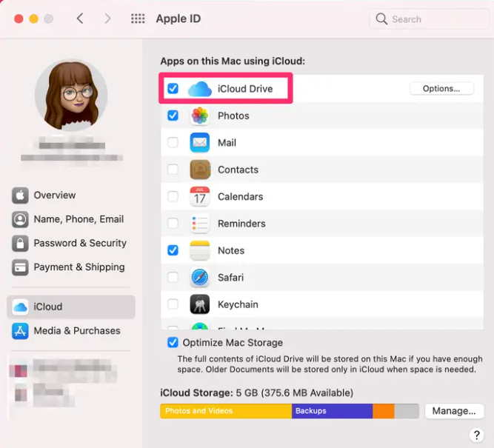Click the lock icon for Password & Security
The height and width of the screenshot is (448, 494).
(20, 243)
